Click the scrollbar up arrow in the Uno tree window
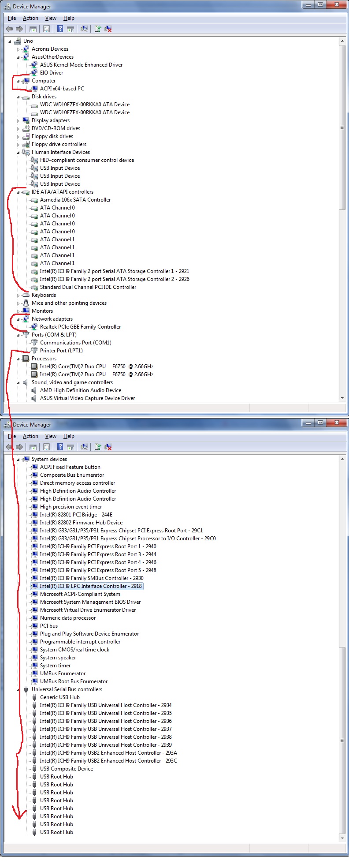349x868 pixels. 342,41
